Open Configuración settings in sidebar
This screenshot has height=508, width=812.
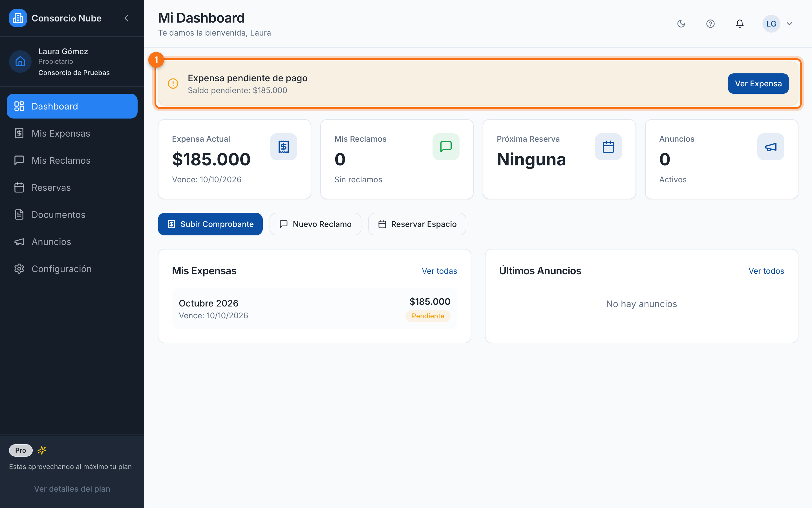pyautogui.click(x=72, y=269)
